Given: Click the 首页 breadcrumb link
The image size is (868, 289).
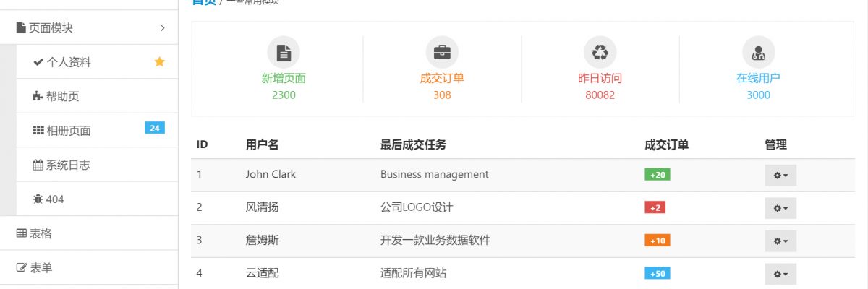Looking at the screenshot, I should [203, 2].
